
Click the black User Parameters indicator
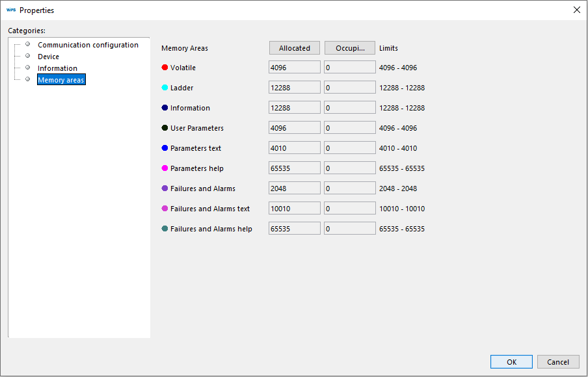pyautogui.click(x=165, y=127)
